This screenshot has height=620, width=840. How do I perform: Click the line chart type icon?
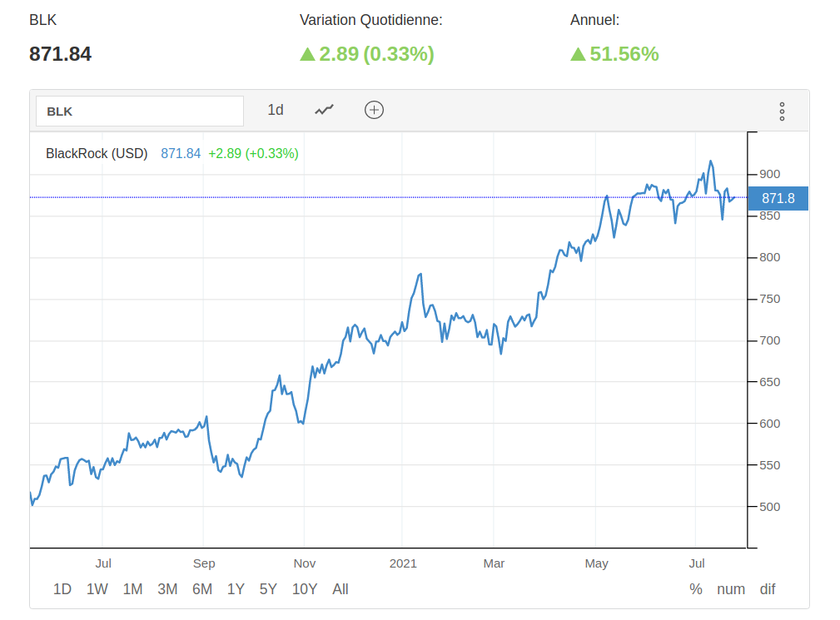click(x=324, y=110)
